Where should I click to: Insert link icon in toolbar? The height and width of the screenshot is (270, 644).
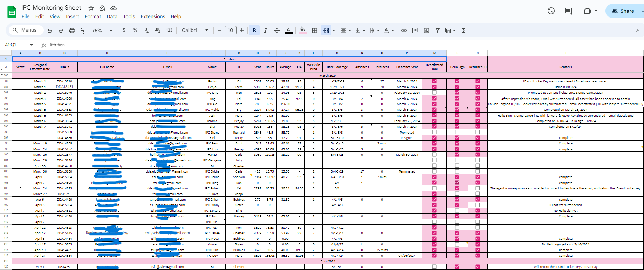(x=404, y=31)
